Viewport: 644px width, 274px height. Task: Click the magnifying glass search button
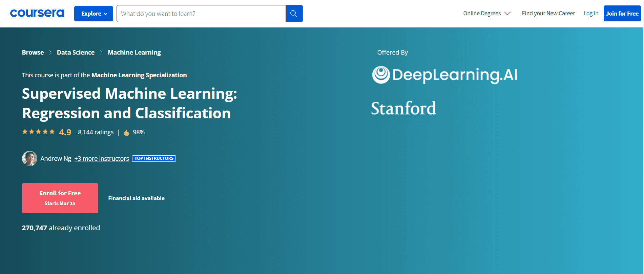[294, 14]
